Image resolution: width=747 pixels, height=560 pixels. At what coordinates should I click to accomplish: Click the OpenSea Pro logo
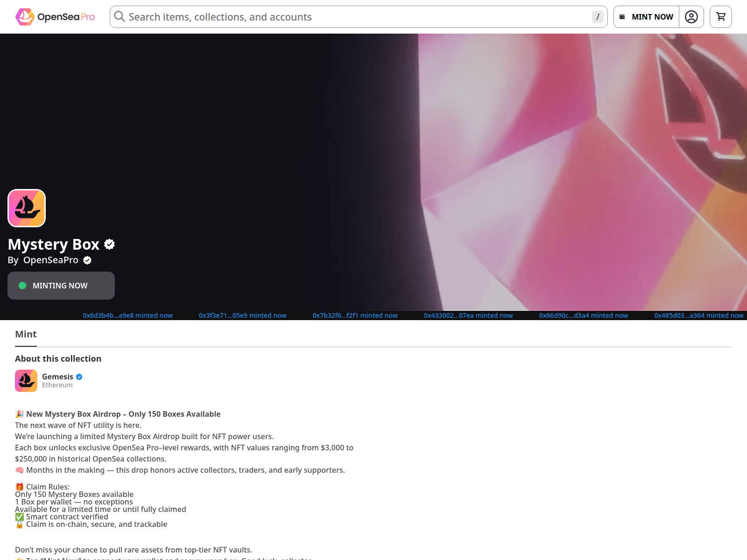click(55, 17)
